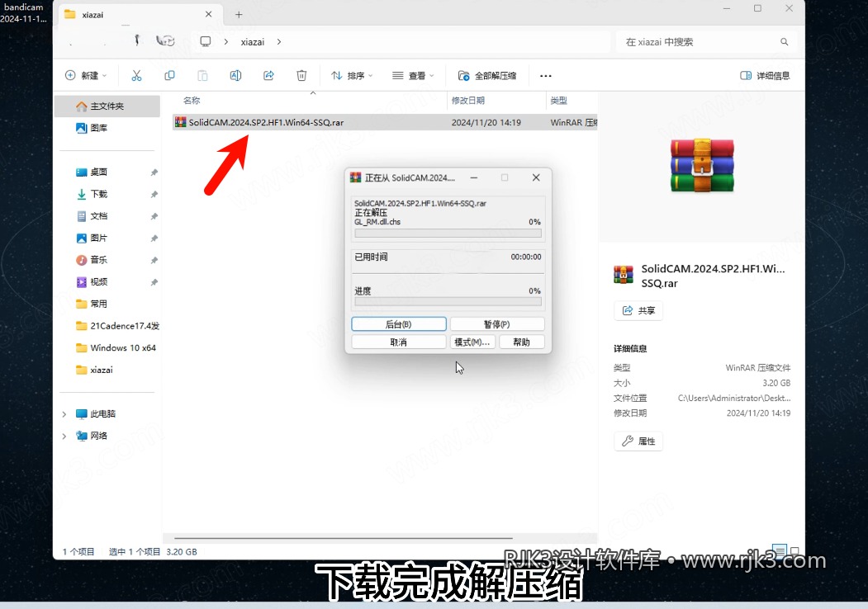Click the monitor icon in address bar
This screenshot has height=609, width=868.
tap(206, 41)
